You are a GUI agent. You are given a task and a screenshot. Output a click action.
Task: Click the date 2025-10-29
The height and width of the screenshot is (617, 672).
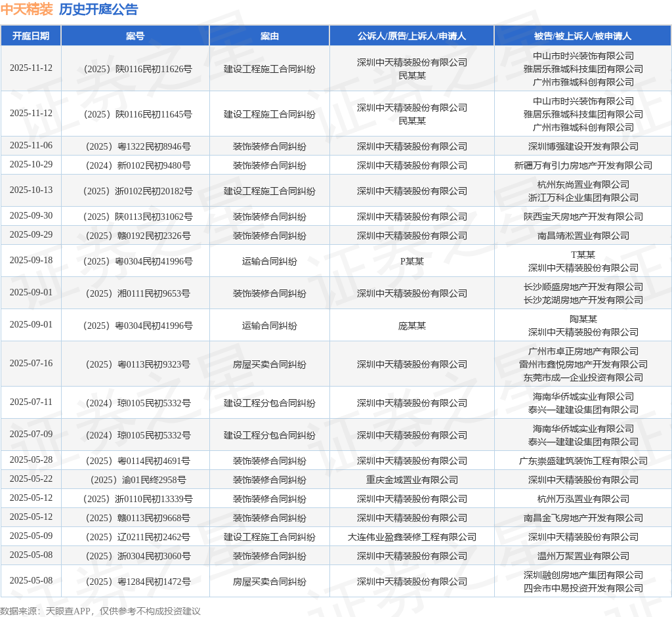pyautogui.click(x=31, y=164)
